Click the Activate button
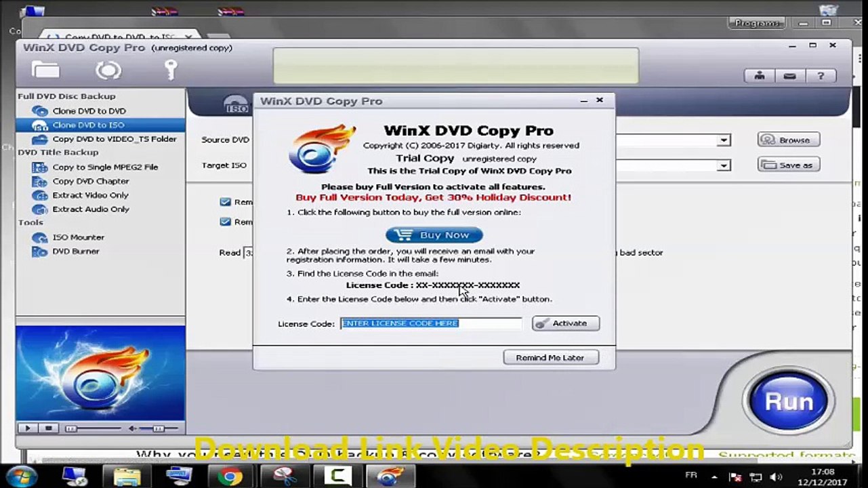Viewport: 868px width, 488px height. tap(566, 323)
